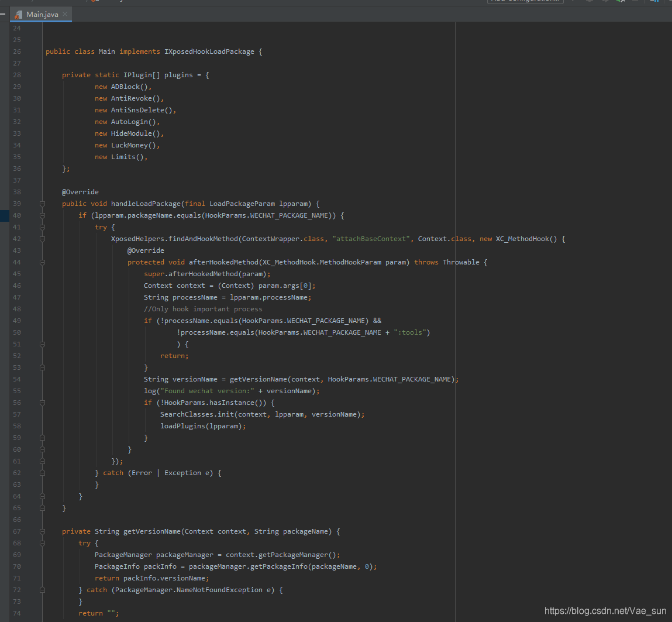Toggle the fold end marker on line 53
The height and width of the screenshot is (622, 672).
click(x=43, y=367)
